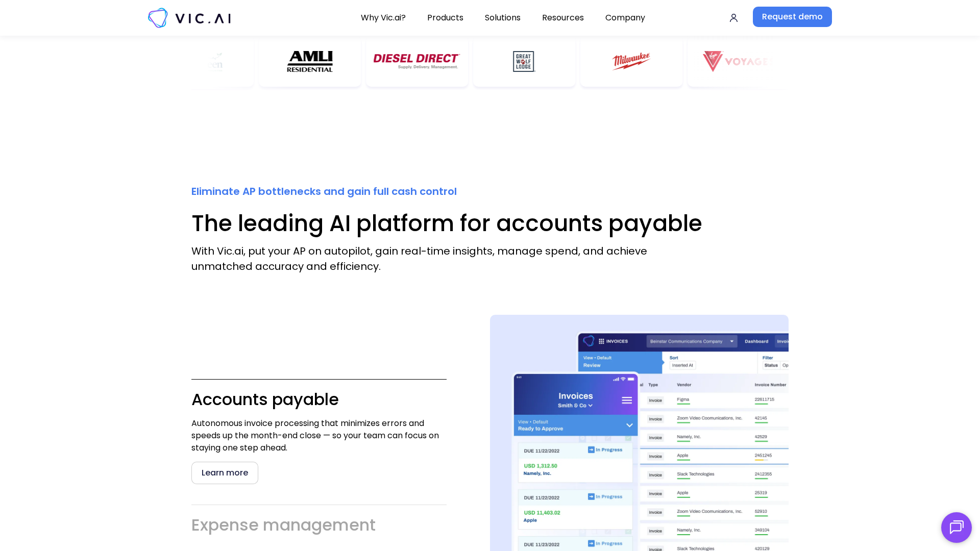The width and height of the screenshot is (980, 551).
Task: Click the mobile Invoices hamburger menu icon
Action: pos(627,400)
